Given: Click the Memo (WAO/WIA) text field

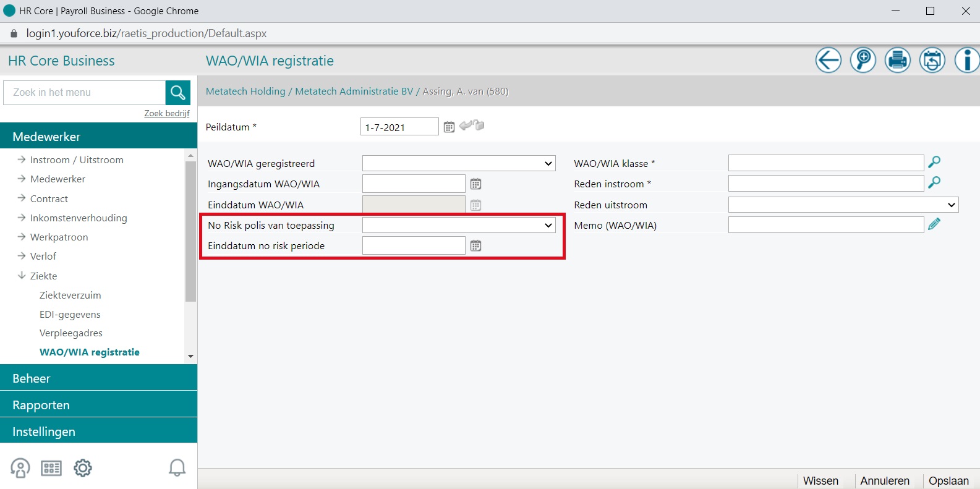Looking at the screenshot, I should (x=826, y=225).
